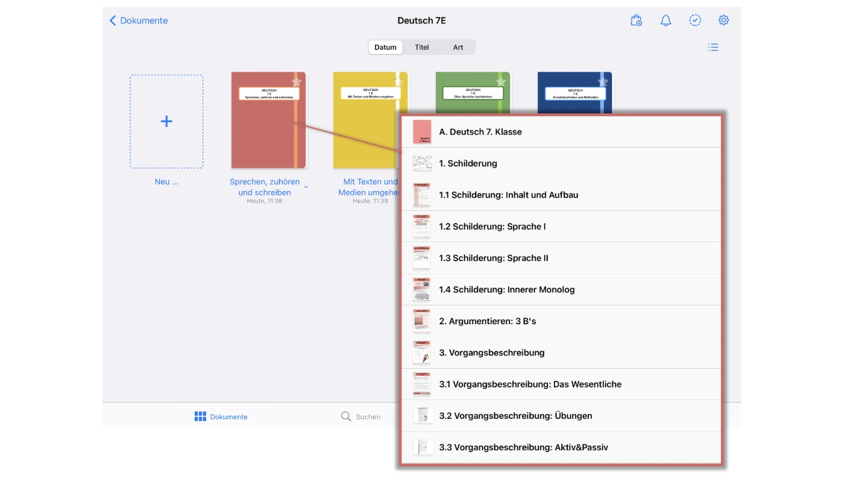Open the clipboard history icon in top bar
Viewport: 868px width, 488px height.
(x=636, y=20)
